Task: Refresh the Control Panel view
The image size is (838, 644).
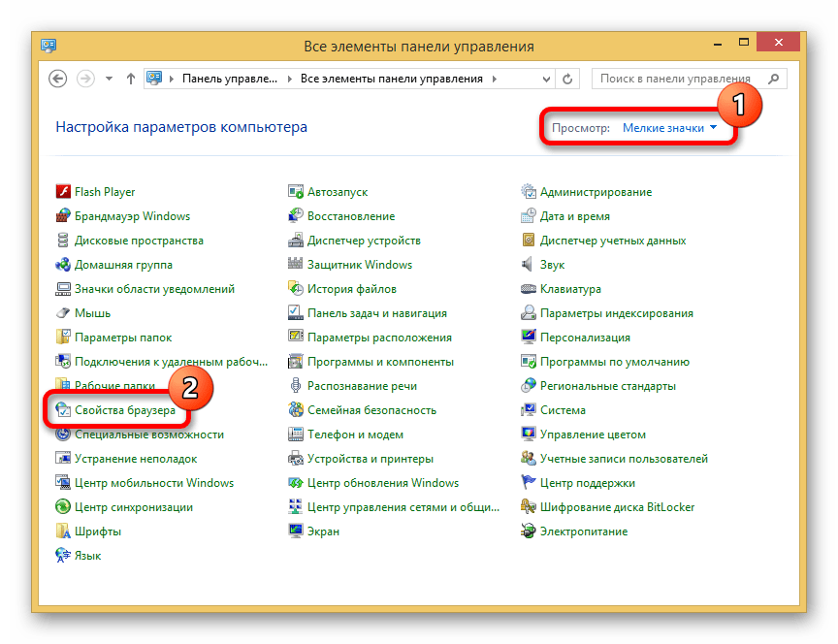Action: tap(567, 80)
